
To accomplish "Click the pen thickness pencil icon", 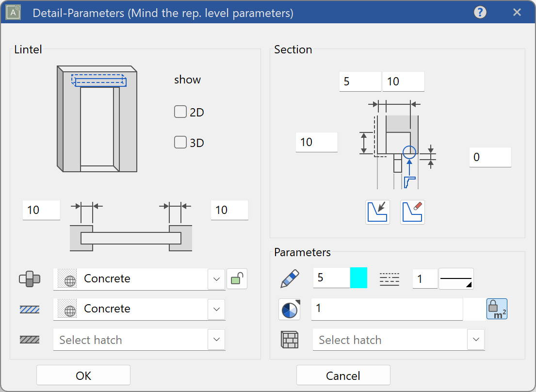I will coord(290,278).
